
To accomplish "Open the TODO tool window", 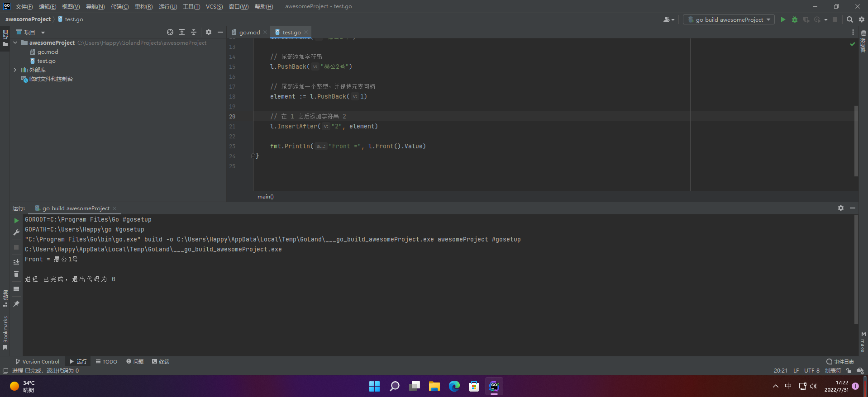I will pos(106,362).
